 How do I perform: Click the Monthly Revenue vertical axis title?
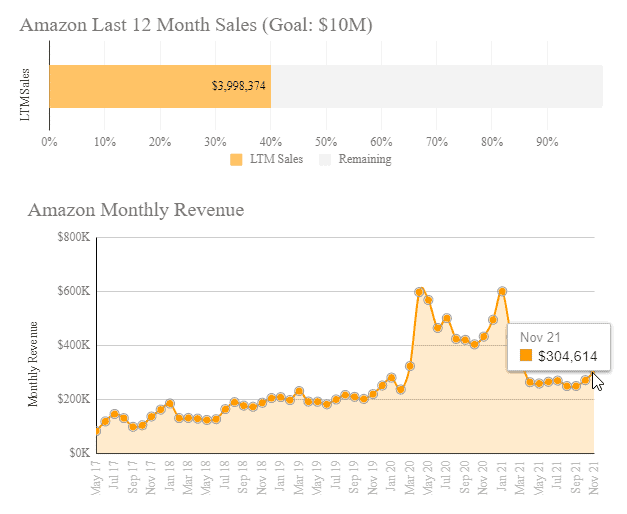click(x=34, y=363)
